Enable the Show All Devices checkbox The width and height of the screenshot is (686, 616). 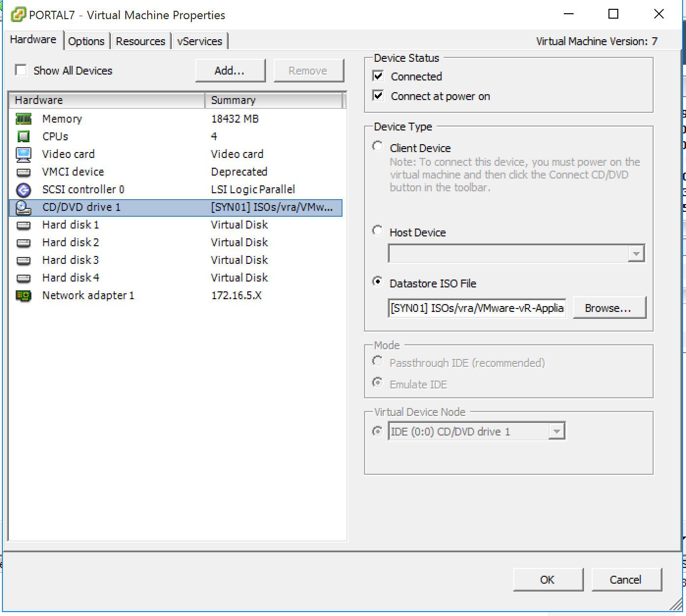pos(21,70)
